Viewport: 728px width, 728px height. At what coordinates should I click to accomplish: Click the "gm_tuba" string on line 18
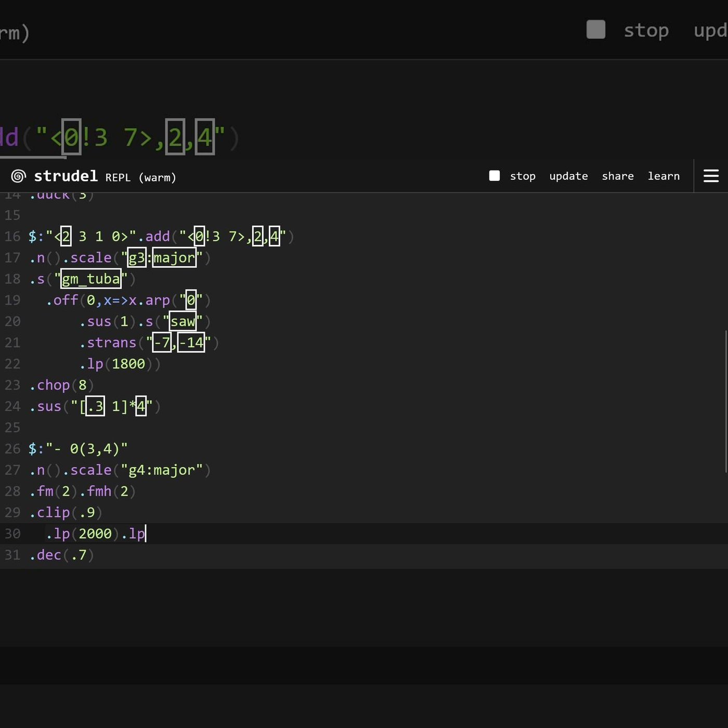(91, 279)
